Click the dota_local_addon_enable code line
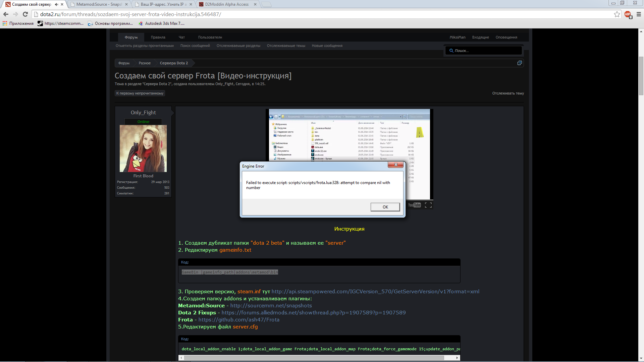This screenshot has width=644, height=362. click(321, 349)
